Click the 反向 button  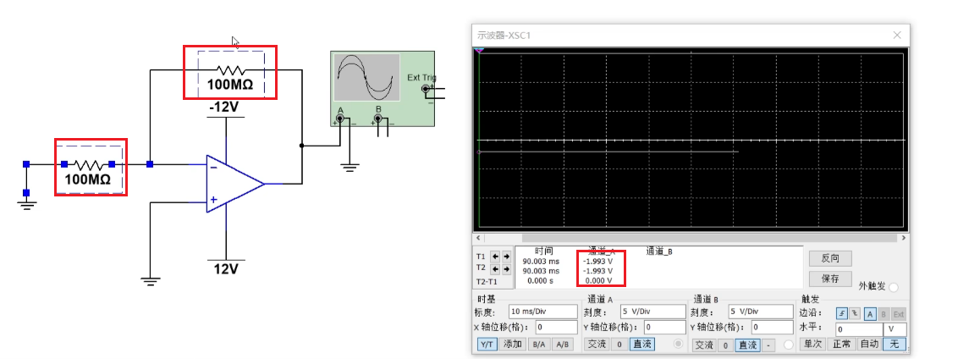tap(830, 258)
